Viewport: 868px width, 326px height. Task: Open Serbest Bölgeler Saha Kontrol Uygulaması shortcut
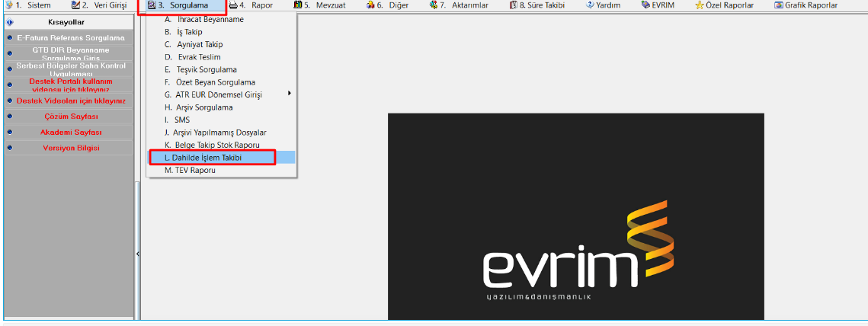[x=70, y=69]
